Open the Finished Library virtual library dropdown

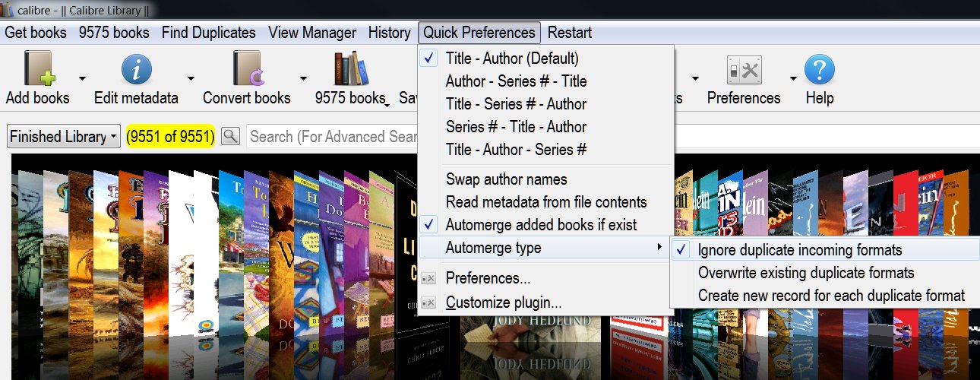point(64,137)
